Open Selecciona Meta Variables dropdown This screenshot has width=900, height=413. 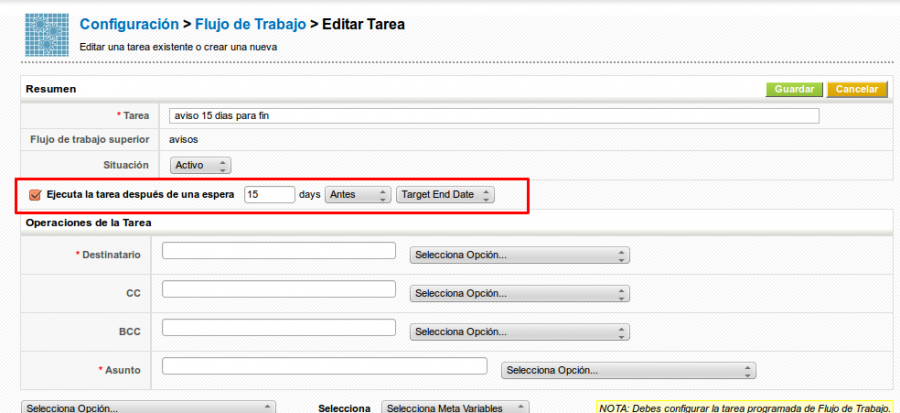pyautogui.click(x=455, y=408)
